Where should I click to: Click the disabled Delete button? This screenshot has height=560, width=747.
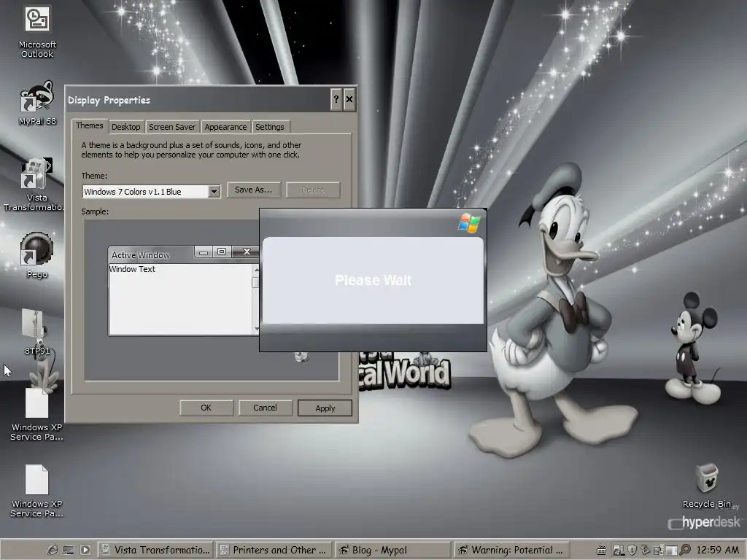pos(313,190)
